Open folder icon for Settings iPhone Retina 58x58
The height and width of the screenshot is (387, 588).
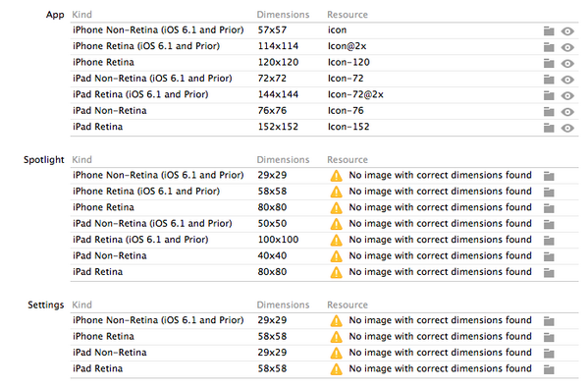coord(549,338)
